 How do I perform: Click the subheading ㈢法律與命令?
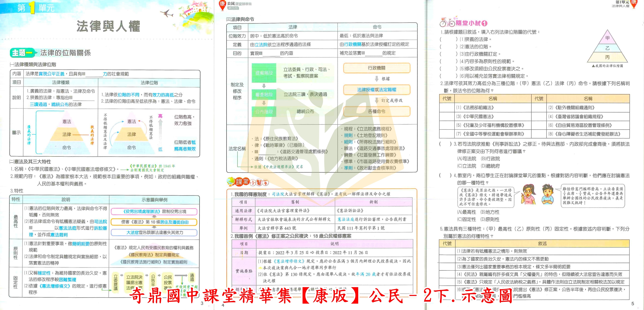pos(240,19)
